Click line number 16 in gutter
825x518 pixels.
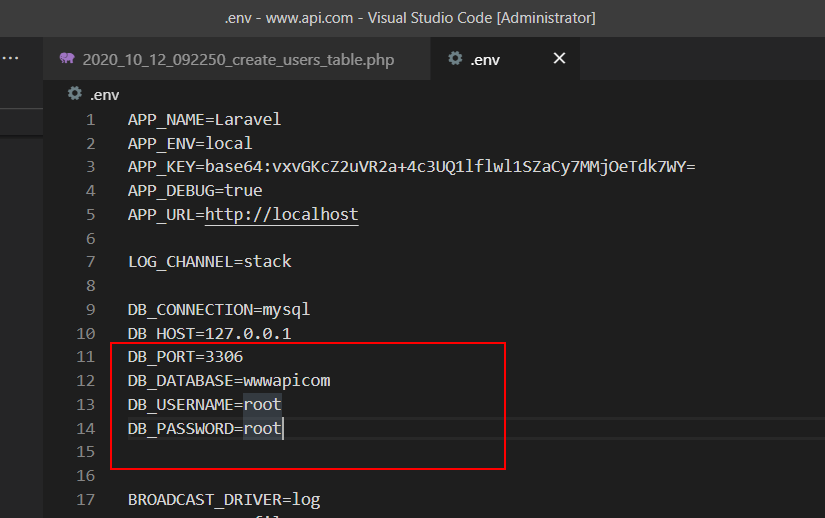point(86,476)
